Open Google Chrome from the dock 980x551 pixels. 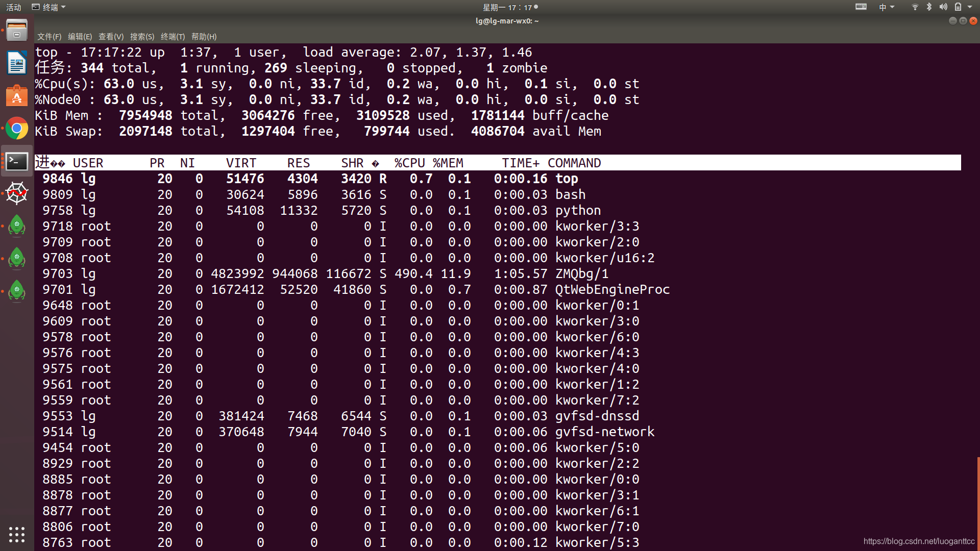[17, 129]
